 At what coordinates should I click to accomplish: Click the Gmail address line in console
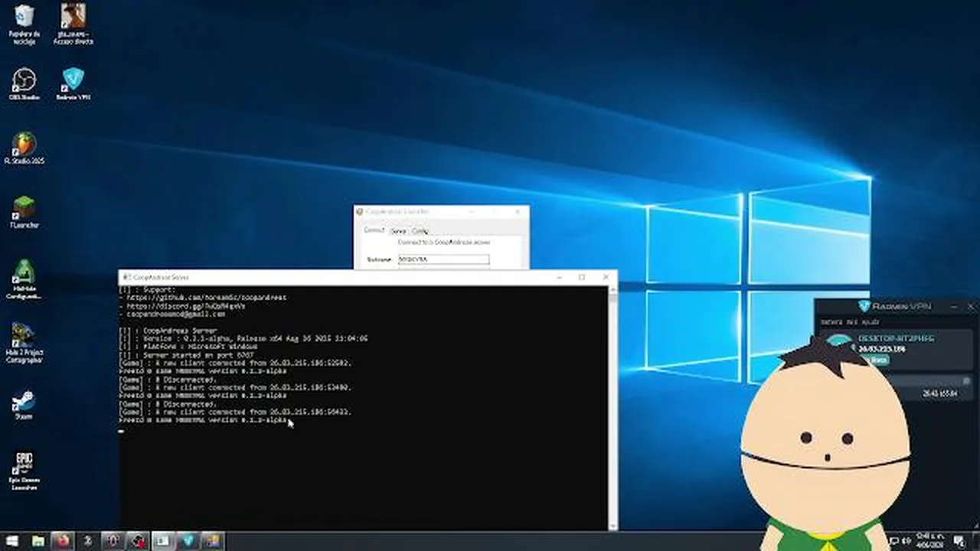click(172, 314)
